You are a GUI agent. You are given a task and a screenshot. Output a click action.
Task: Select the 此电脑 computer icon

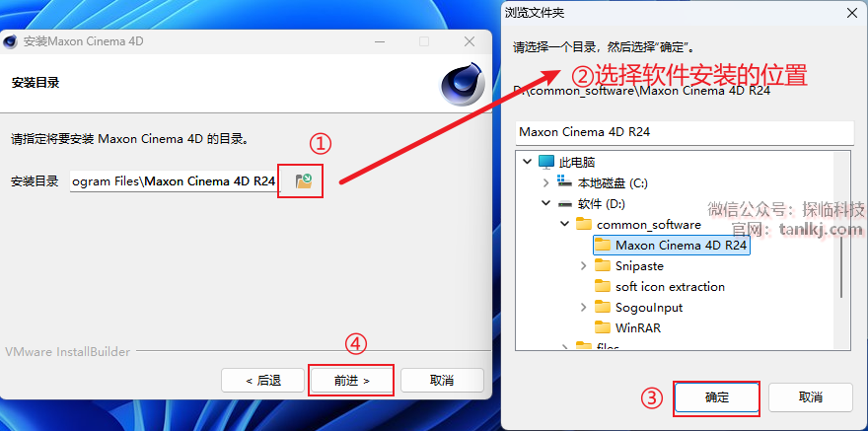(545, 162)
